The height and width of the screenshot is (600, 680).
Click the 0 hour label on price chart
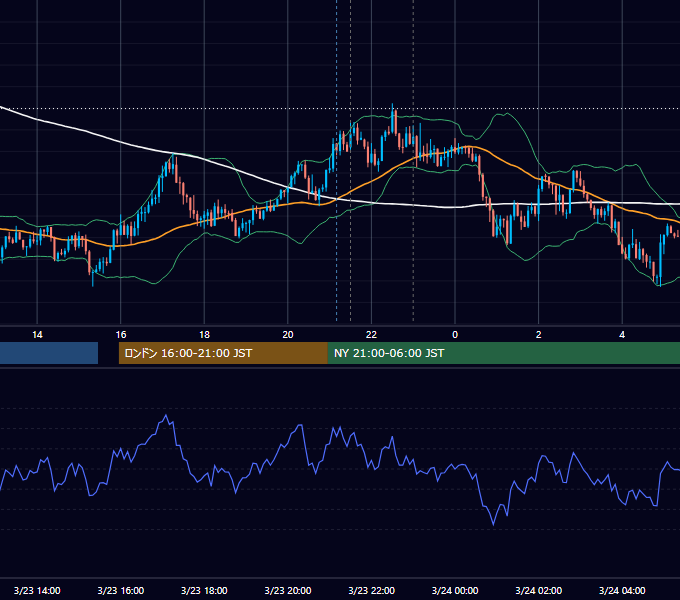click(455, 335)
